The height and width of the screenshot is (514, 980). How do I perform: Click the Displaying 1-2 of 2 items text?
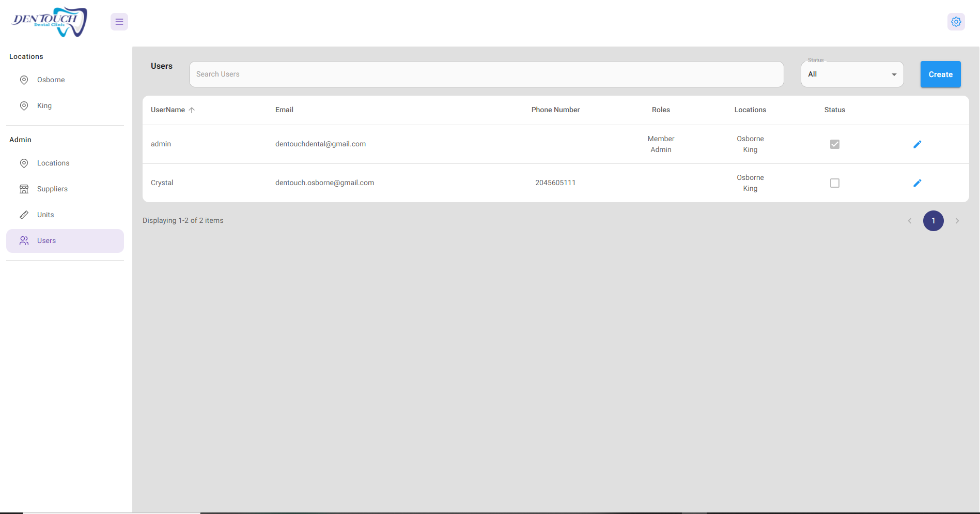pyautogui.click(x=183, y=221)
